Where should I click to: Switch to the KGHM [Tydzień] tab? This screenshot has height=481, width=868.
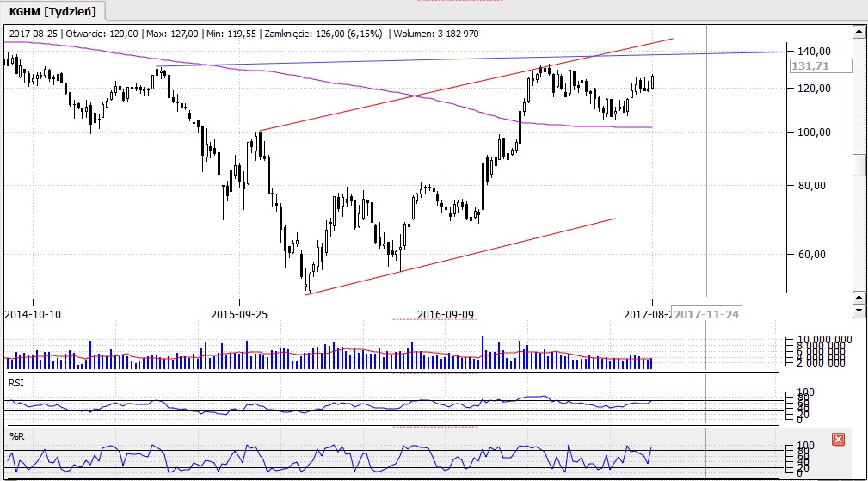coord(55,11)
